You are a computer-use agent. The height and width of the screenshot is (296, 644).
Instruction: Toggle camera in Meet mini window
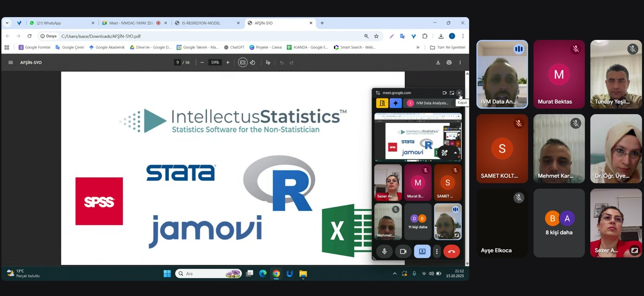(403, 251)
